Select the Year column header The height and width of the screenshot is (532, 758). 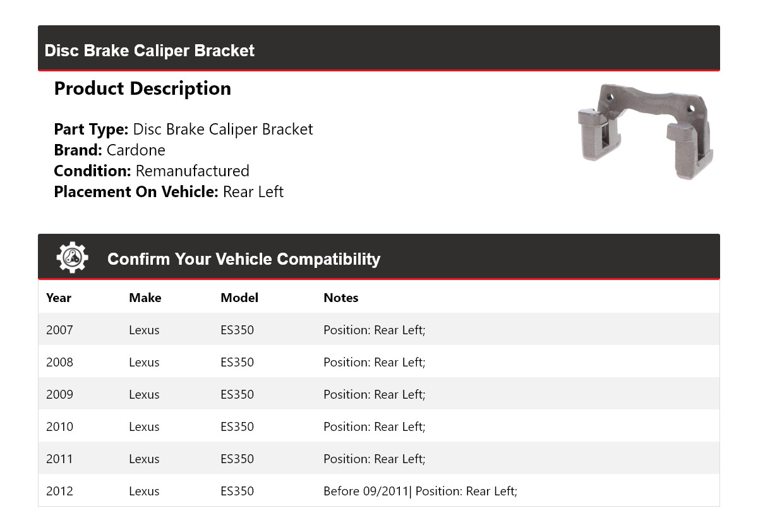click(x=59, y=298)
